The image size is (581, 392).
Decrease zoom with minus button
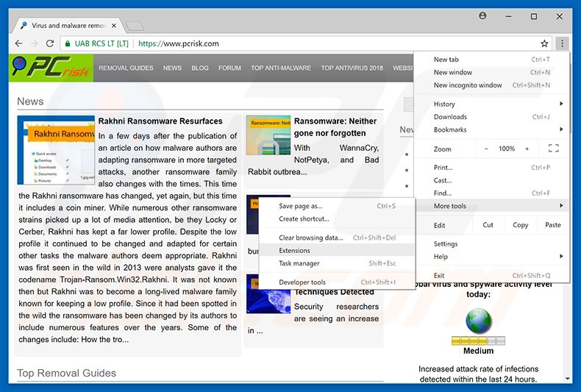click(x=485, y=149)
